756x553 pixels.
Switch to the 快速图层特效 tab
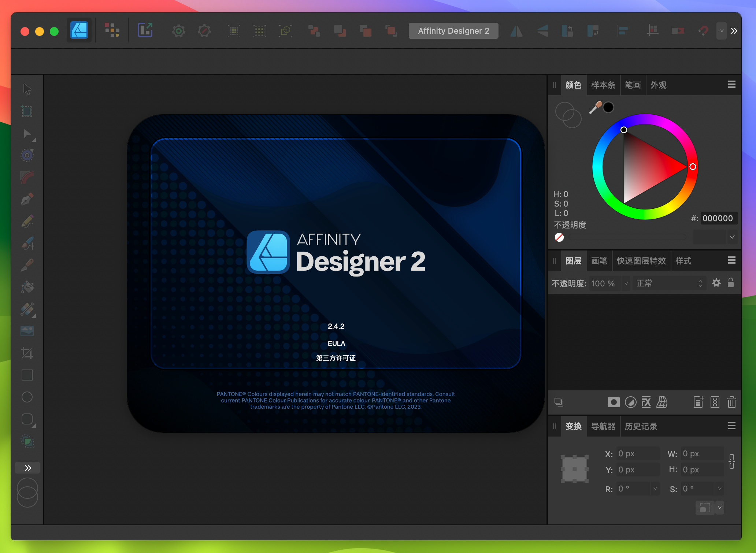tap(641, 261)
